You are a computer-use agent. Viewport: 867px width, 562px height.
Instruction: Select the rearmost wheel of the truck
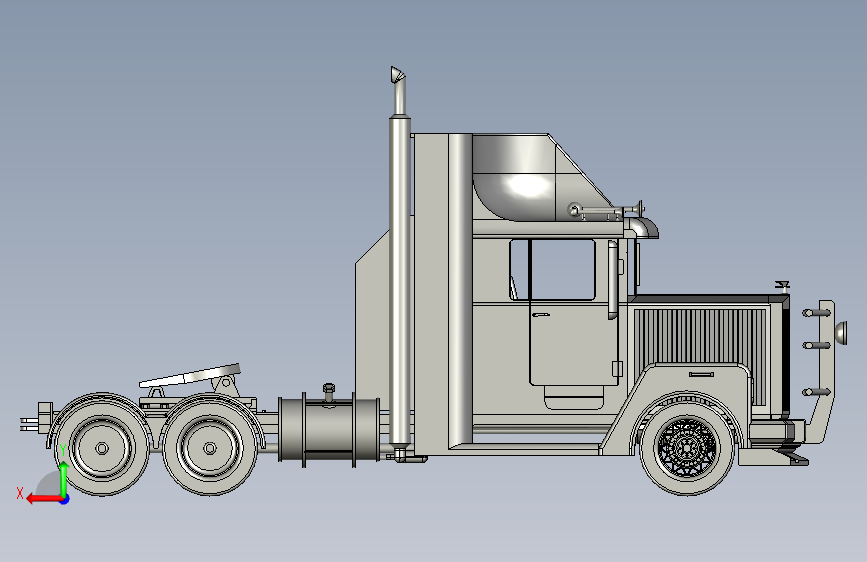click(102, 448)
